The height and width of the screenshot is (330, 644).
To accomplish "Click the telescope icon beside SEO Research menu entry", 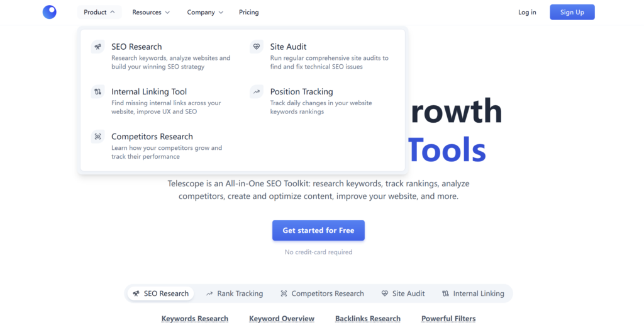I will pos(97,47).
